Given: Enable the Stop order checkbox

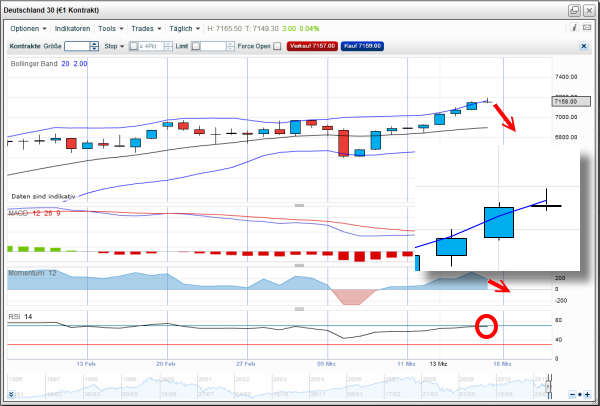Looking at the screenshot, I should tap(134, 46).
